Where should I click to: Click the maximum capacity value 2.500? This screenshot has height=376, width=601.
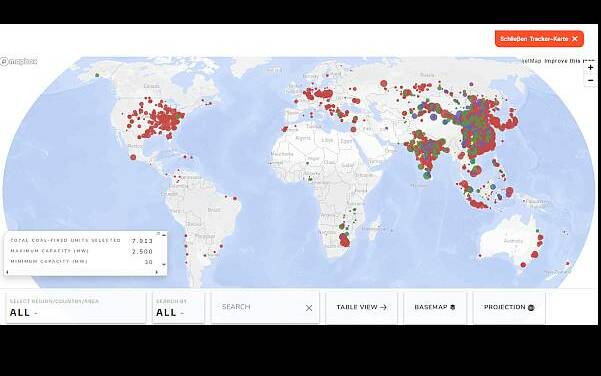coord(142,251)
